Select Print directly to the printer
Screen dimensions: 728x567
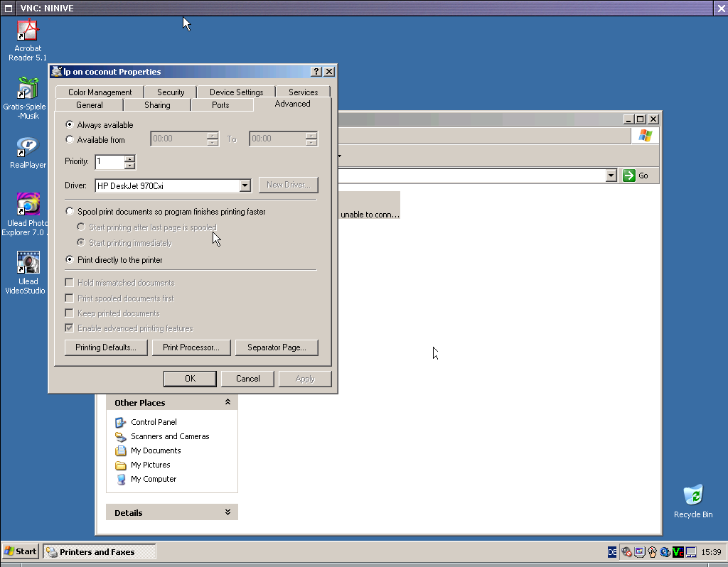[x=70, y=260]
